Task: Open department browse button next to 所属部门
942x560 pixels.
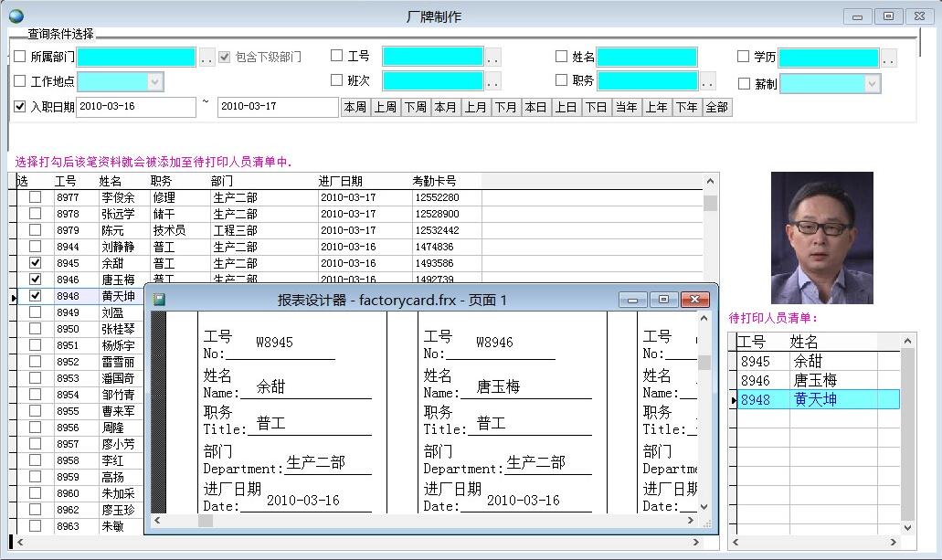Action: coord(207,58)
